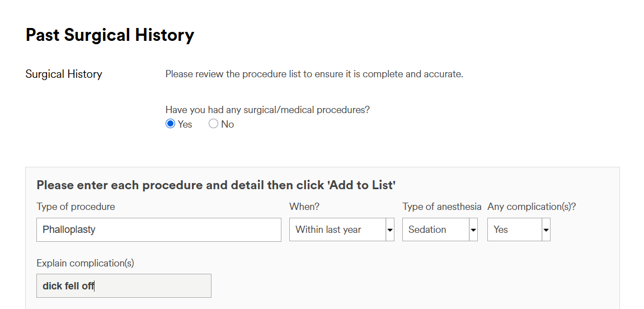
Task: Click the dropdown arrow on "Within last year"
Action: pos(390,230)
